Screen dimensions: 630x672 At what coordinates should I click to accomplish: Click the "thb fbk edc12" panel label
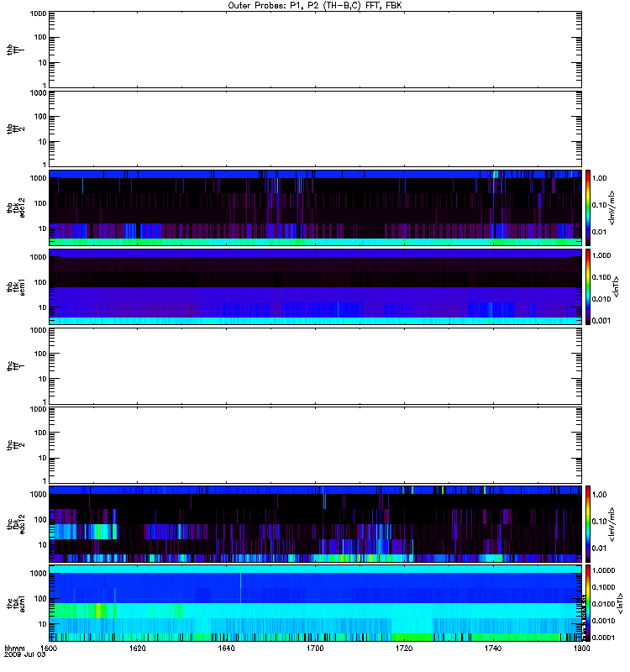(x=15, y=207)
